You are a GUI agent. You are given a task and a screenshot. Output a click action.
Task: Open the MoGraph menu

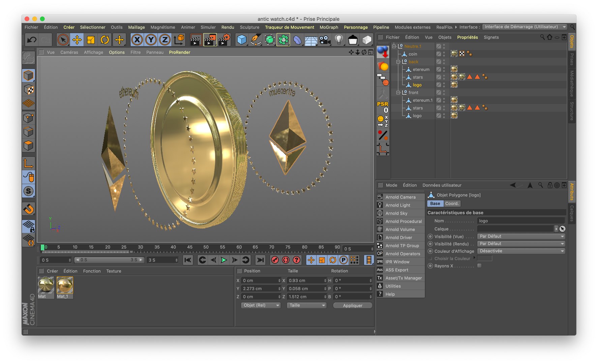[x=329, y=27]
